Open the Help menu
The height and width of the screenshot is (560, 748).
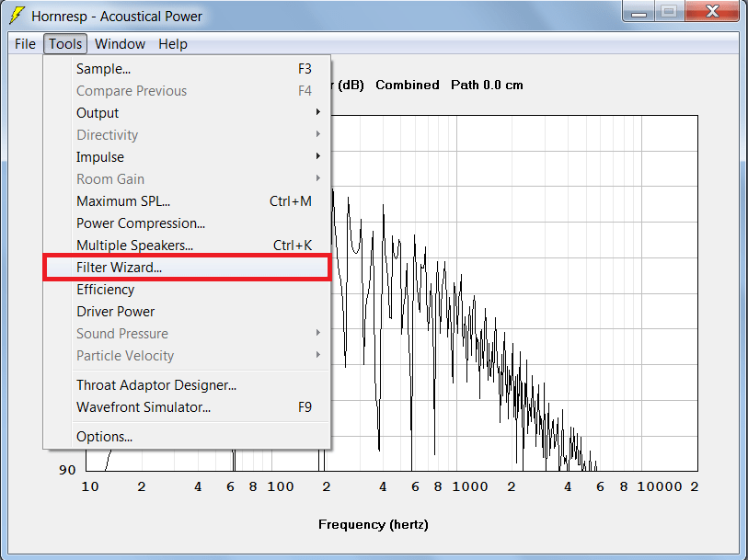[x=173, y=44]
